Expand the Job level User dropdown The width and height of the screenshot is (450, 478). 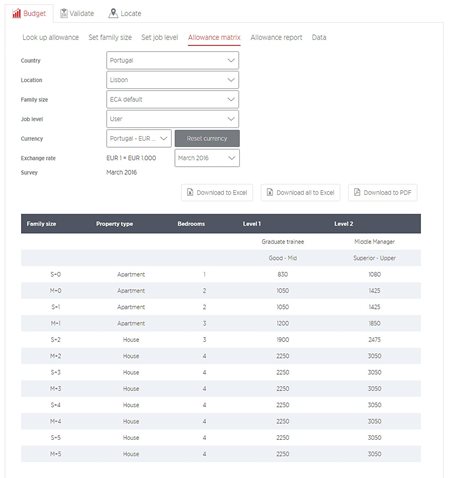click(172, 119)
